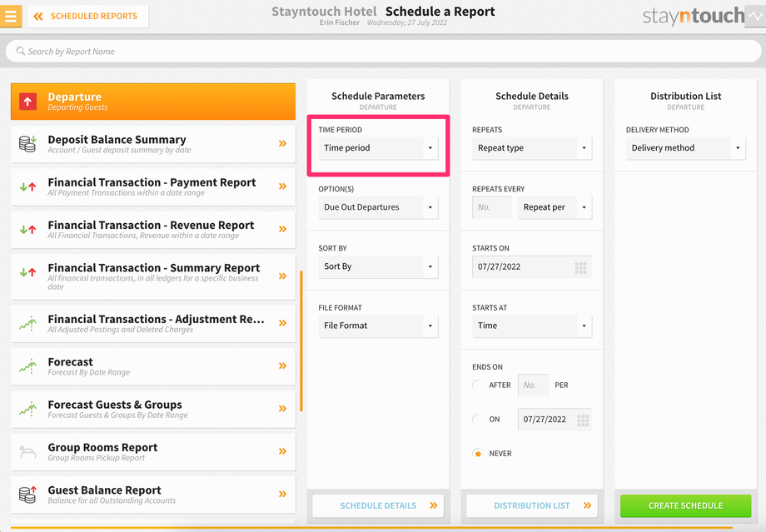The image size is (766, 532).
Task: Select the Forecast report title
Action: pyautogui.click(x=70, y=362)
